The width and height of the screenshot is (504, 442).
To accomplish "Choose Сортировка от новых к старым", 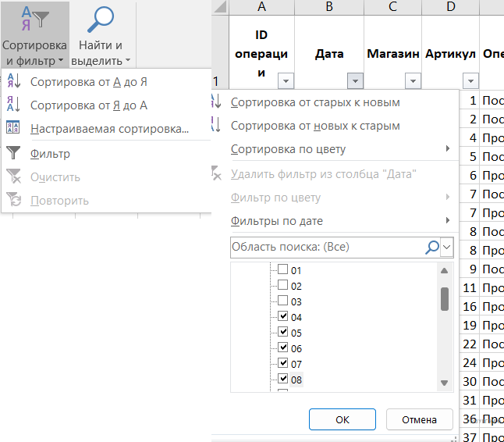I will pos(315,126).
